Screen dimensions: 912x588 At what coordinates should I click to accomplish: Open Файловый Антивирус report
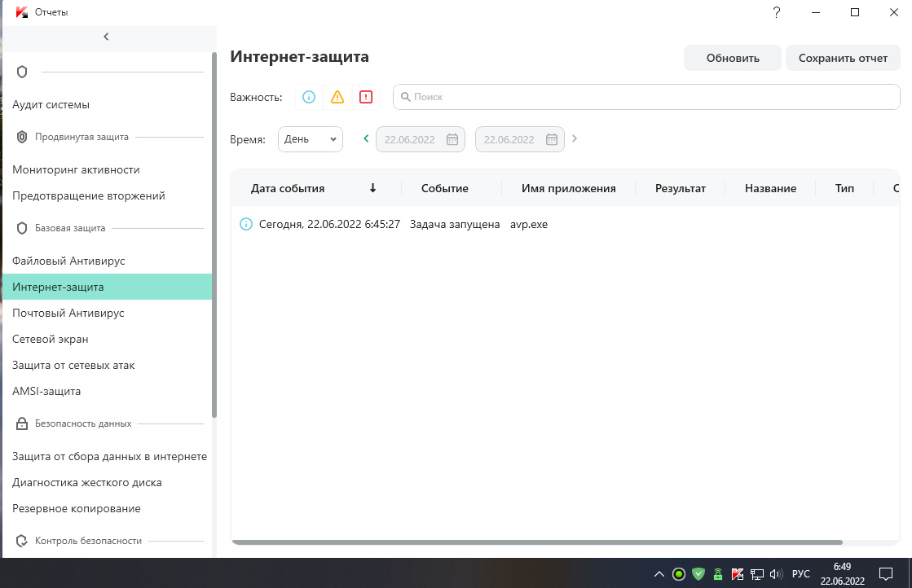[x=68, y=261]
